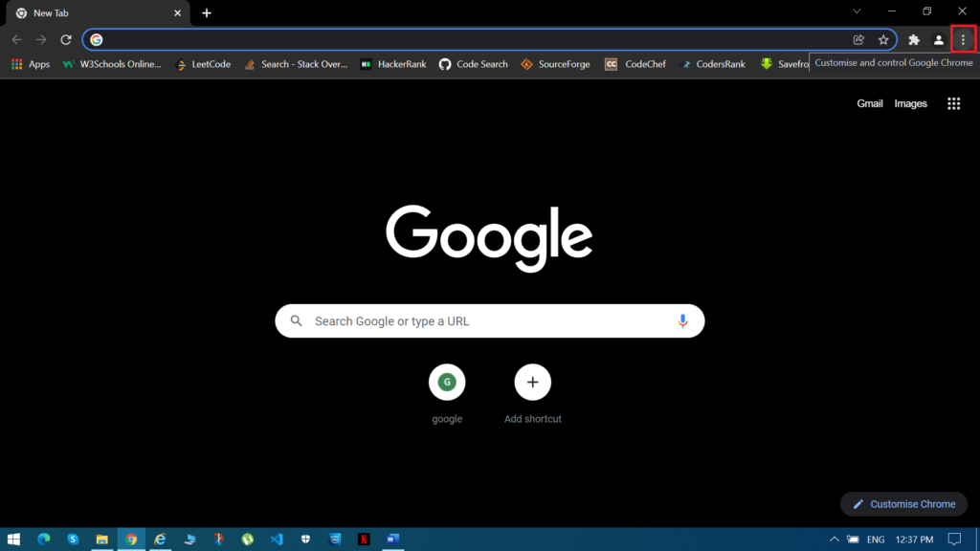Click the ENG language indicator
The height and width of the screenshot is (551, 980).
[x=876, y=540]
